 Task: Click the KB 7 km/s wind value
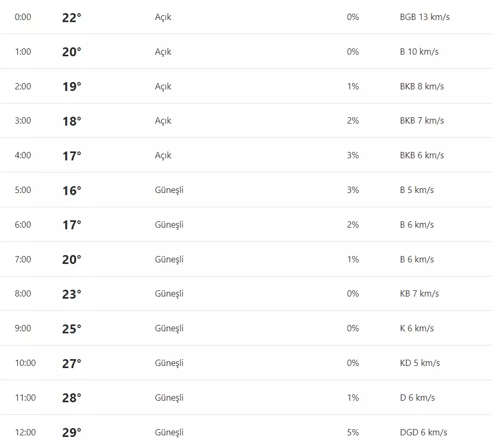pos(419,293)
